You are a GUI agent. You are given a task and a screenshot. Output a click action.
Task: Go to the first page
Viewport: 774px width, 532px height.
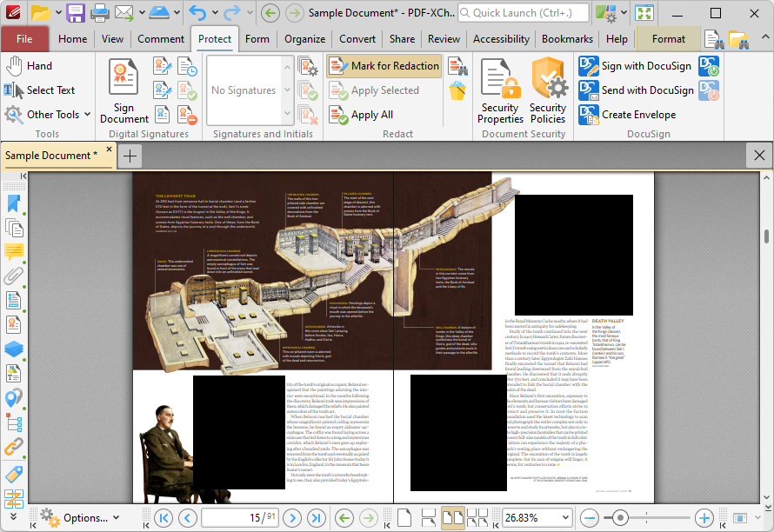(163, 518)
